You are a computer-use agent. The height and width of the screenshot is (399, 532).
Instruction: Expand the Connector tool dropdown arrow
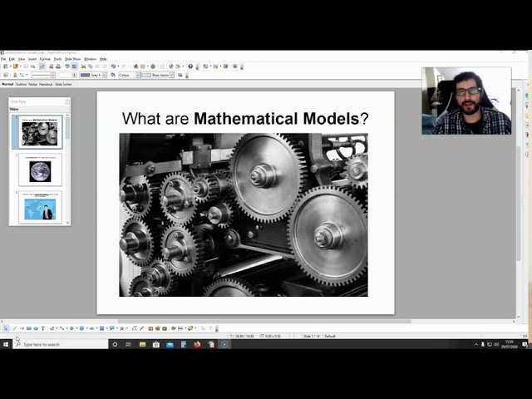66,328
